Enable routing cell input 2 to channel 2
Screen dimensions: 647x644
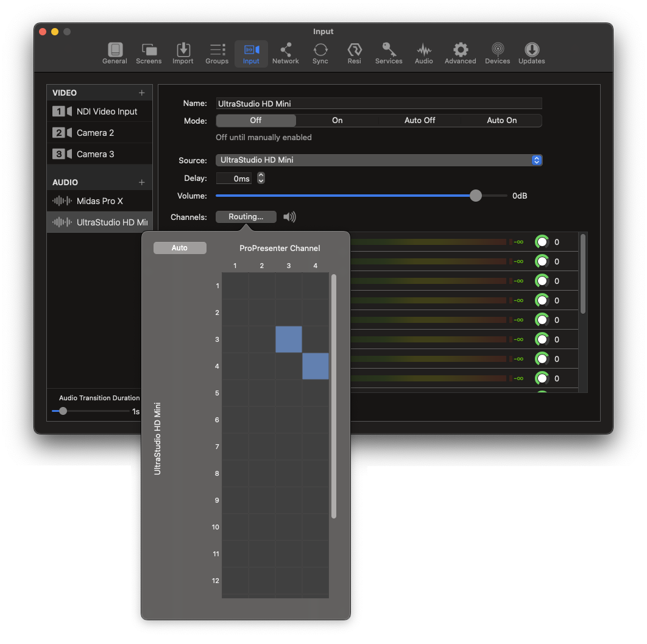pyautogui.click(x=262, y=313)
